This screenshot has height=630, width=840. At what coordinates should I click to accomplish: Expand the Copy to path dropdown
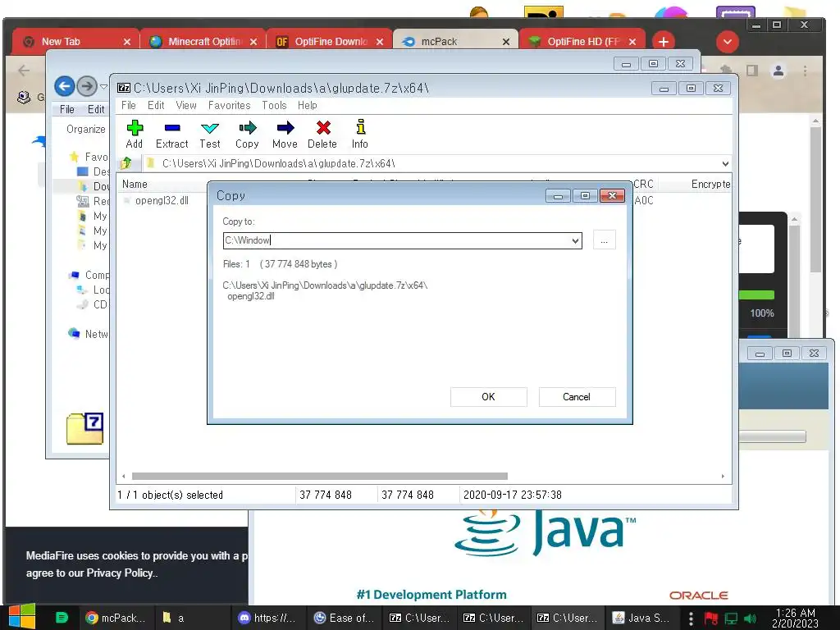coord(575,240)
